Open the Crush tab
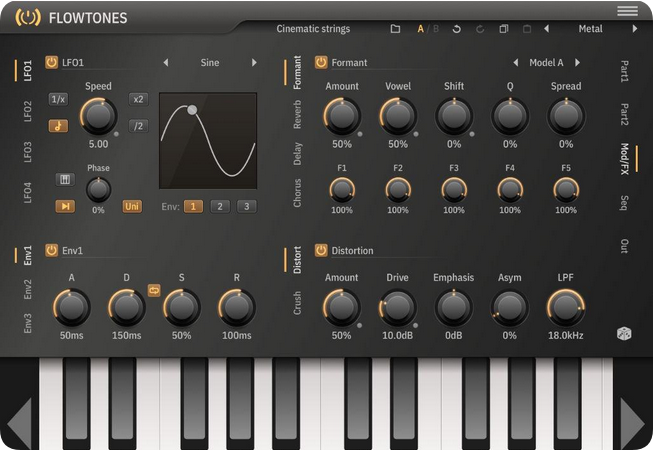 click(297, 303)
